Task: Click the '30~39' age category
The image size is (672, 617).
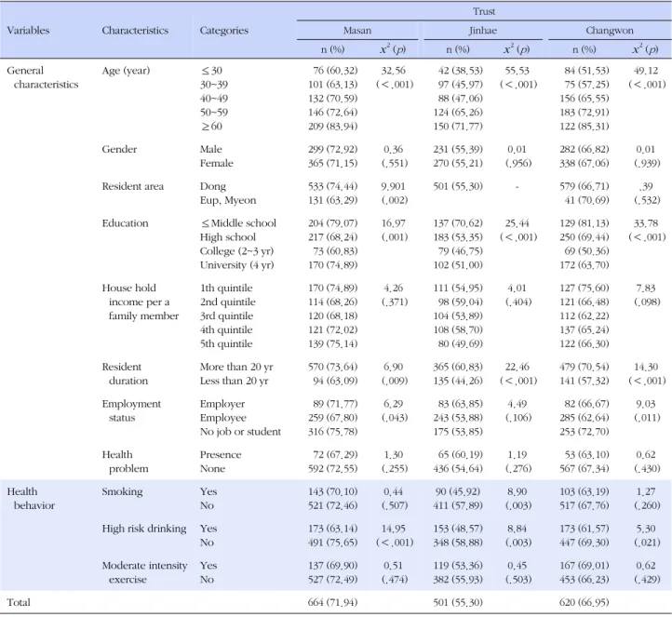Action: [x=214, y=85]
